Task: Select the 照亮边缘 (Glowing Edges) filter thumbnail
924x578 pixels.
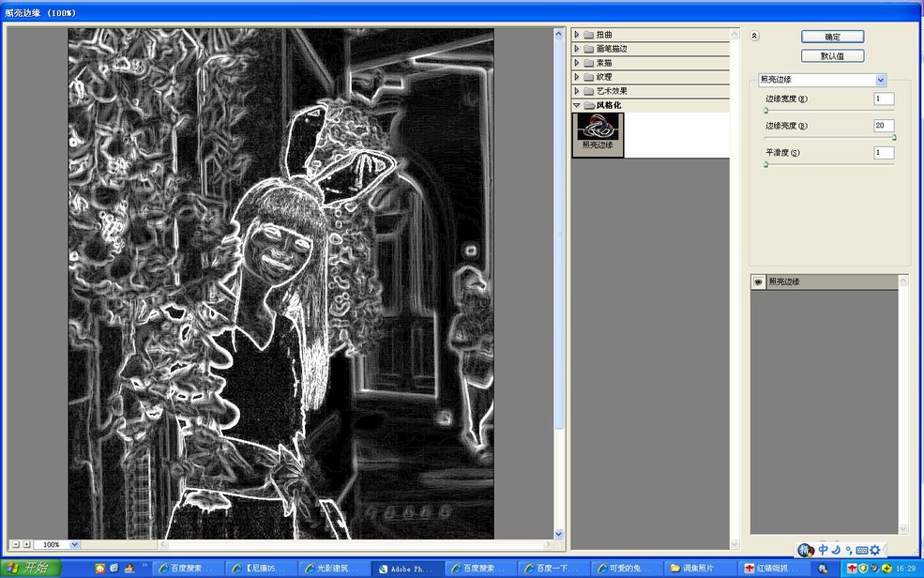Action: [597, 134]
